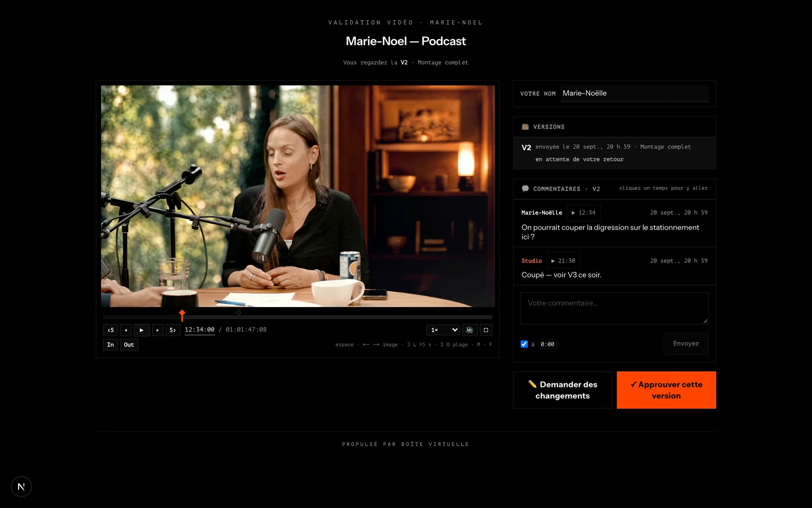Open the 1× playback speed dropdown
Image resolution: width=812 pixels, height=508 pixels.
click(443, 330)
